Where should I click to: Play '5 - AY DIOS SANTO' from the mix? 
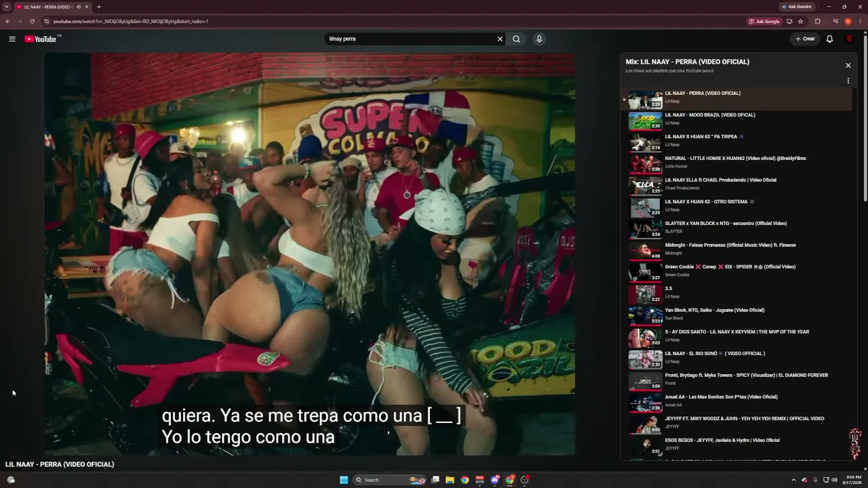(x=736, y=338)
